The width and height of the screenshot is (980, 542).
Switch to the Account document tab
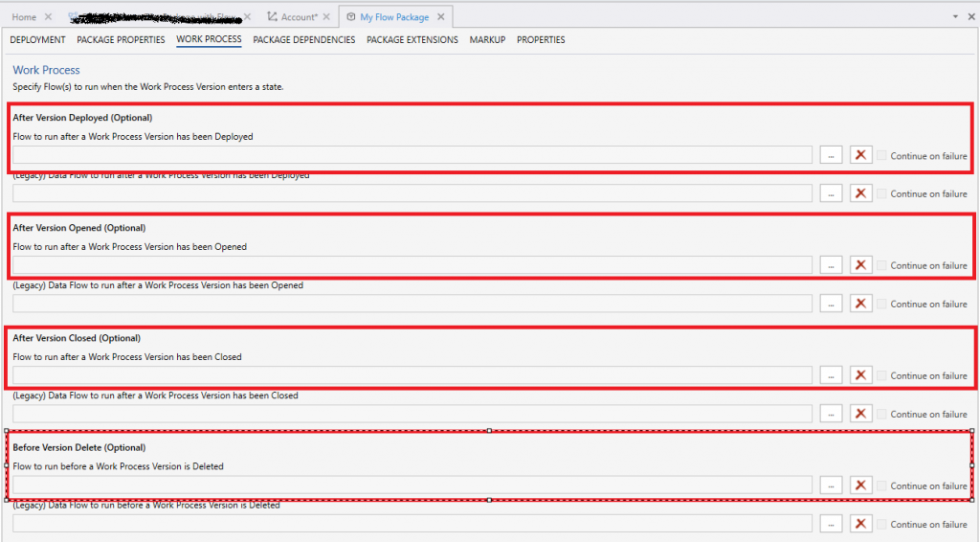click(x=299, y=17)
